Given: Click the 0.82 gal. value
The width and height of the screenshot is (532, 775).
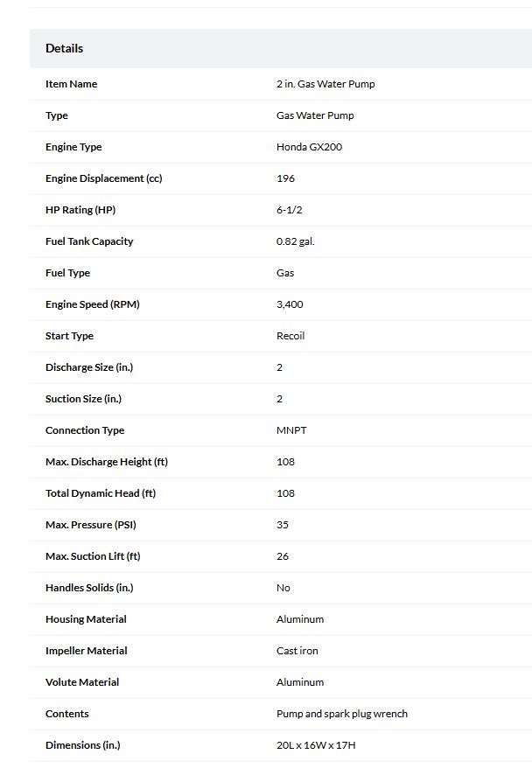Looking at the screenshot, I should [295, 241].
